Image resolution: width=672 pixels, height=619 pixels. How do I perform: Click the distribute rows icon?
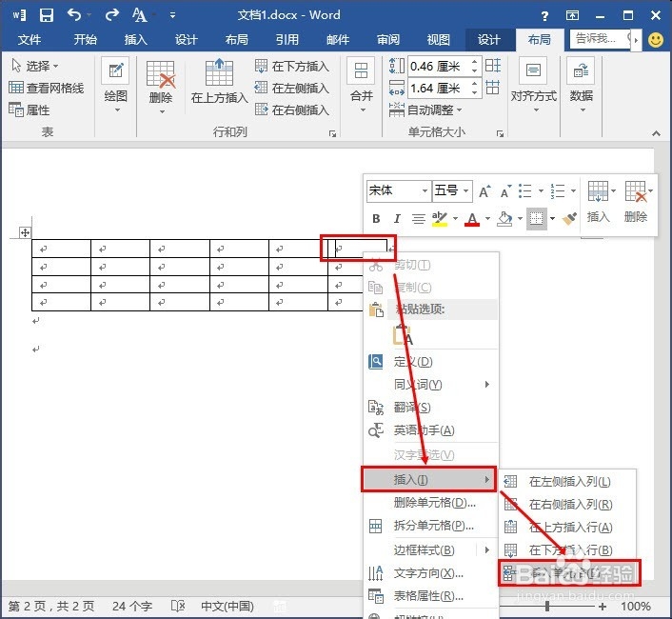click(x=493, y=66)
